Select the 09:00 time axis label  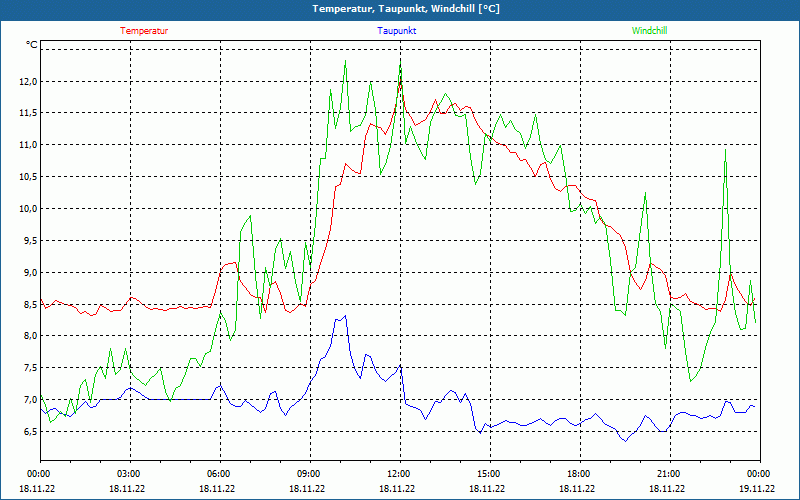(309, 474)
